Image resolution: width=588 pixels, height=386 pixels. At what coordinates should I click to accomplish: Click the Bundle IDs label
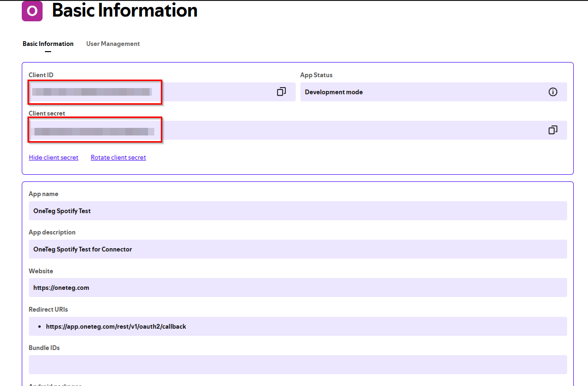[x=44, y=348]
